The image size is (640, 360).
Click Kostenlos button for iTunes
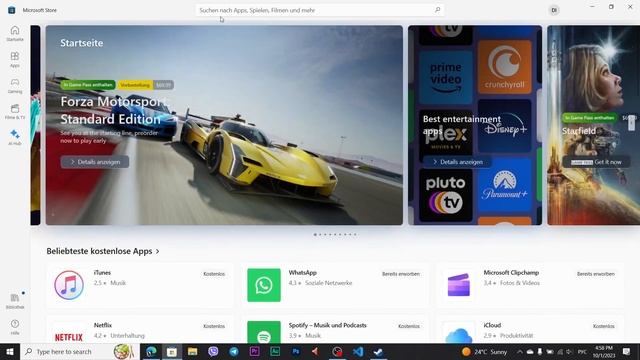click(214, 274)
